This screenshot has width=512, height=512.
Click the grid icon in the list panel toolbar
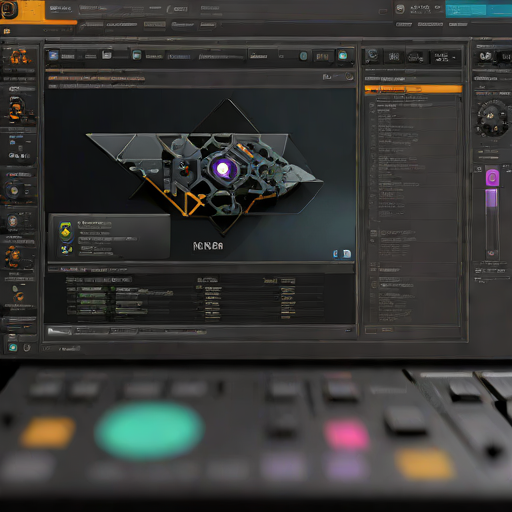pos(394,57)
